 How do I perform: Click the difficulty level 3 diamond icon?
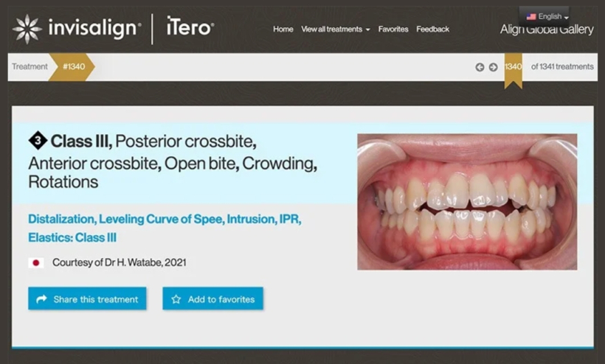pyautogui.click(x=38, y=141)
